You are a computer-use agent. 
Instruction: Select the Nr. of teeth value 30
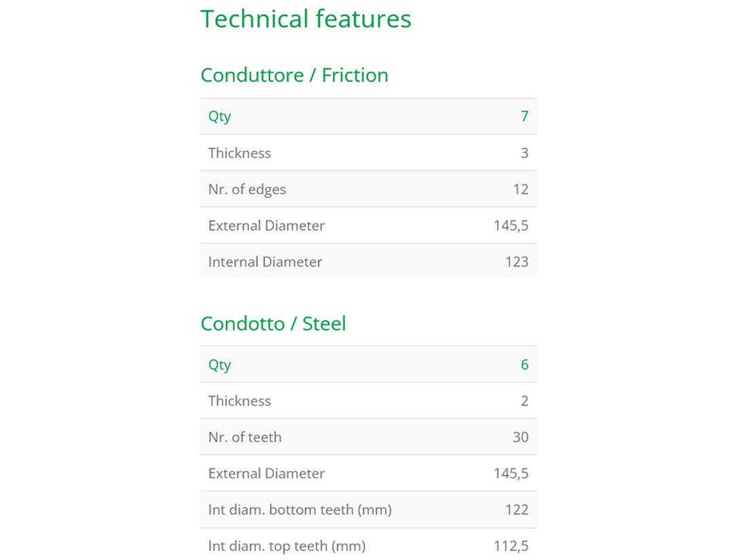click(x=521, y=437)
